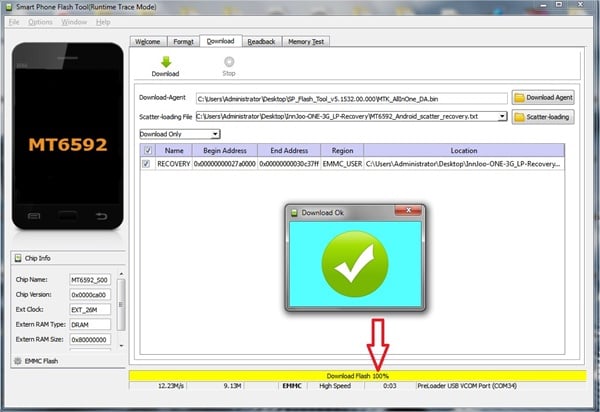This screenshot has height=412, width=600.
Task: Minimize the Smart Phone Flash Tool window
Action: (543, 5)
